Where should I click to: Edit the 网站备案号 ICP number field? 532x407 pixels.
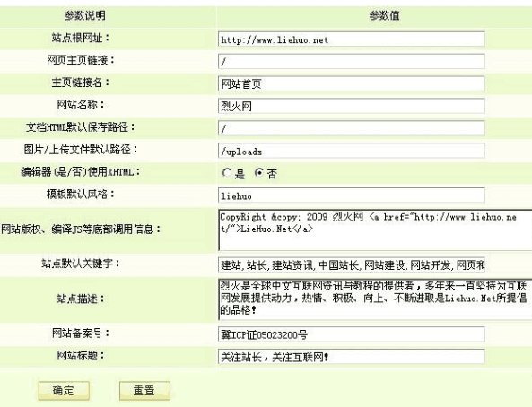tap(352, 334)
